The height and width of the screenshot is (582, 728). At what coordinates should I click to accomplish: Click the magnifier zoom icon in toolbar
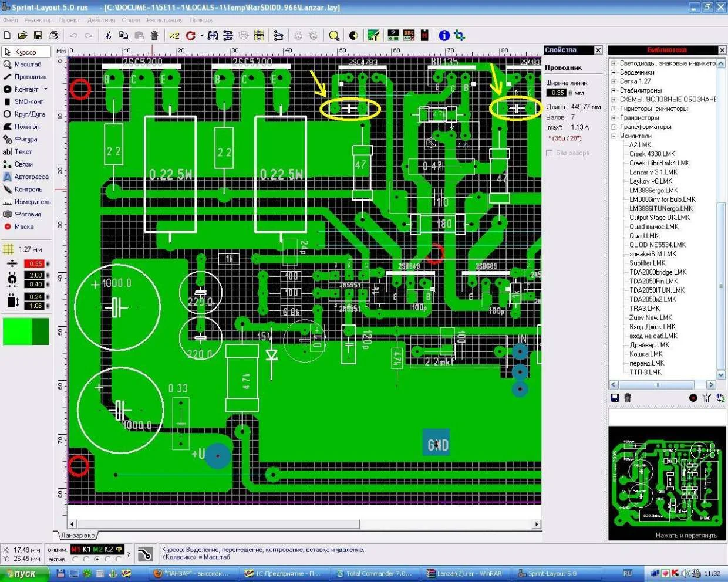pyautogui.click(x=334, y=36)
